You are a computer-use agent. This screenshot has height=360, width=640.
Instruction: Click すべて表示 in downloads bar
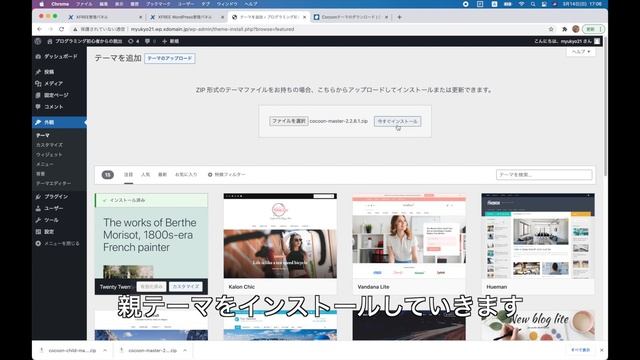click(x=580, y=350)
